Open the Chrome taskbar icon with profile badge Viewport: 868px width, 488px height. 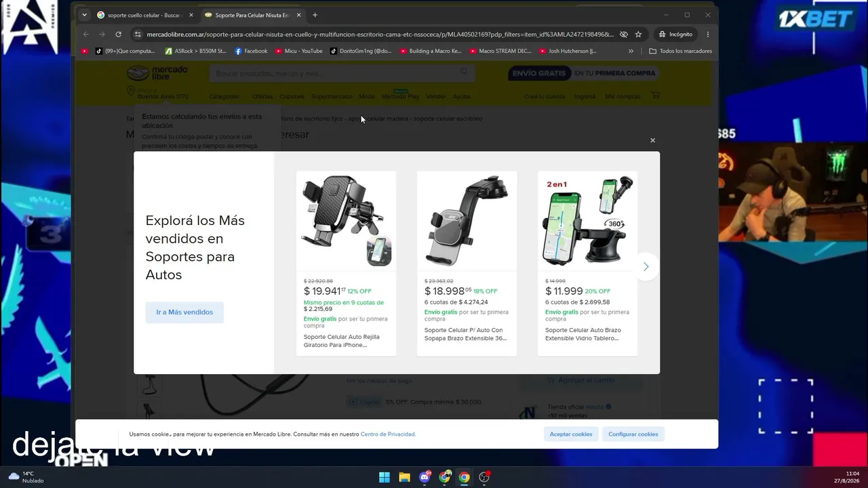(x=444, y=477)
